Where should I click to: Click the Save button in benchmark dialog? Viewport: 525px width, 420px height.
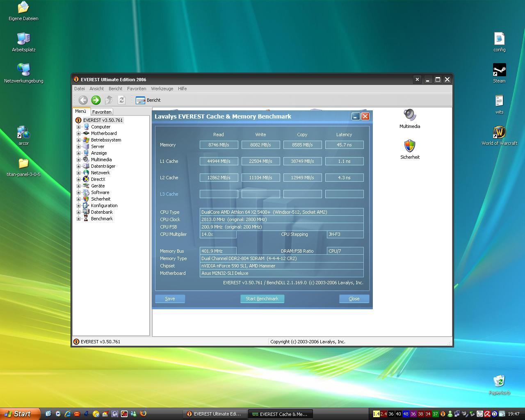point(170,299)
